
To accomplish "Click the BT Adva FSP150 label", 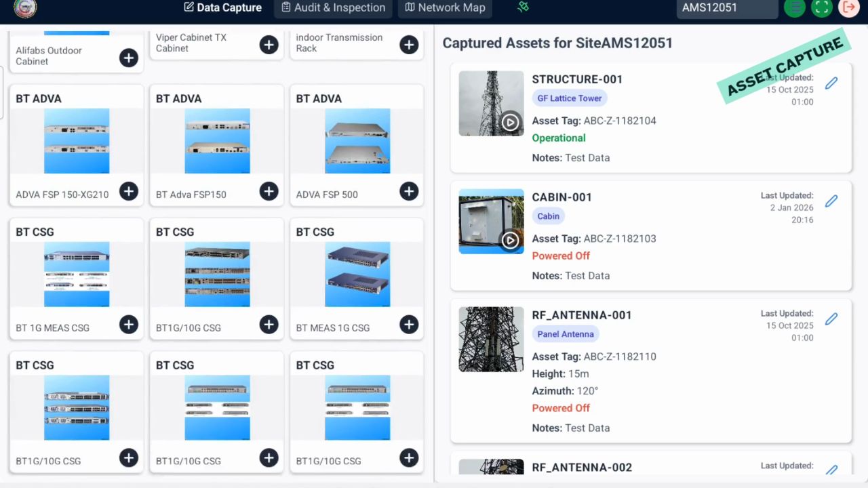I will tap(191, 195).
